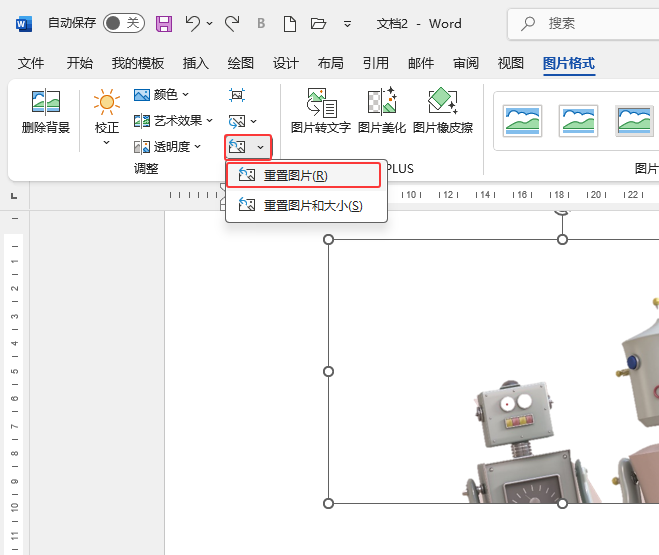This screenshot has height=555, width=659.
Task: Click the Word application logo icon
Action: click(24, 24)
